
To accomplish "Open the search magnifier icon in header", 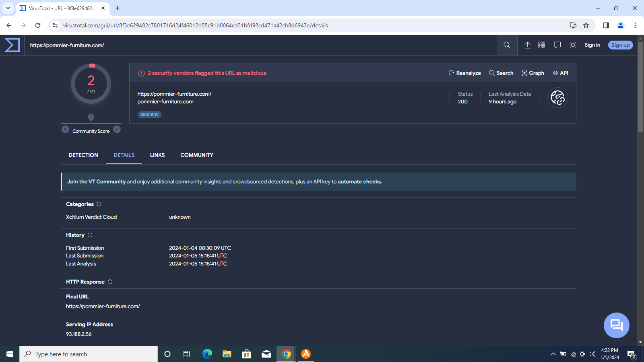I will pyautogui.click(x=507, y=45).
